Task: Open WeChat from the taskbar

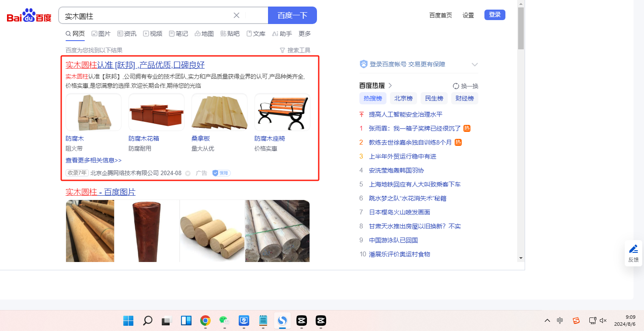Action: coord(225,321)
